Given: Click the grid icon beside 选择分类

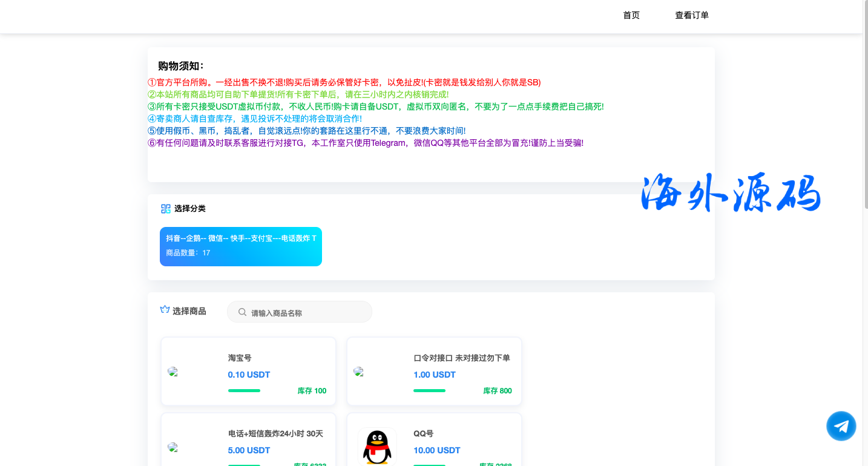Looking at the screenshot, I should [165, 209].
